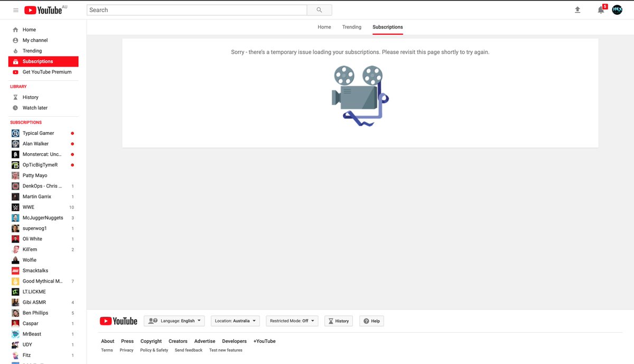The image size is (634, 364).
Task: Click the Gibi ASMR channel avatar
Action: click(x=15, y=302)
